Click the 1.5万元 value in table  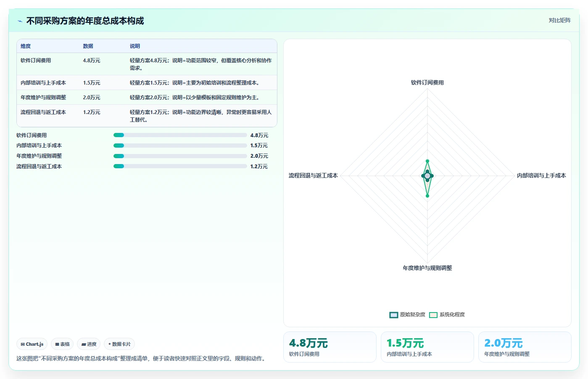[92, 83]
